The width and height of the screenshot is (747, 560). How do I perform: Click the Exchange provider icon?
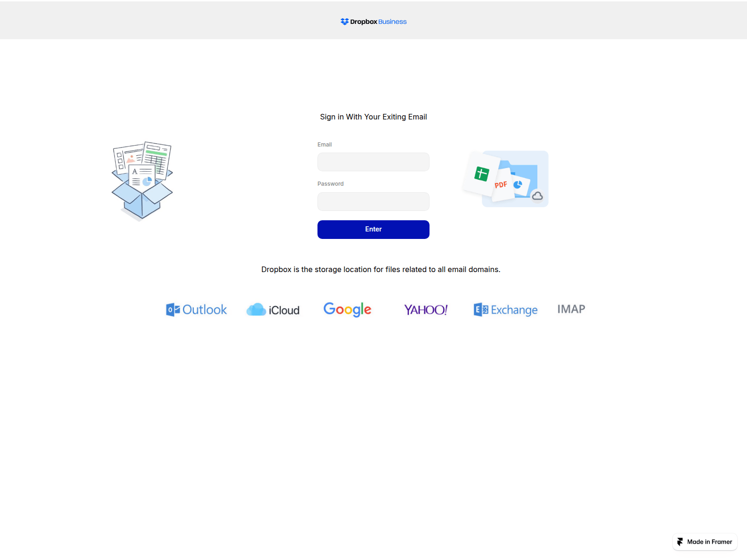505,309
